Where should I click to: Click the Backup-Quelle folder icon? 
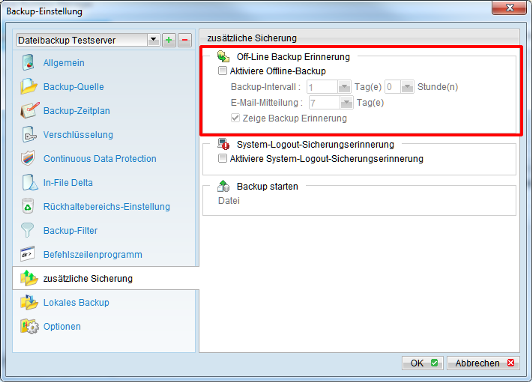[28, 87]
